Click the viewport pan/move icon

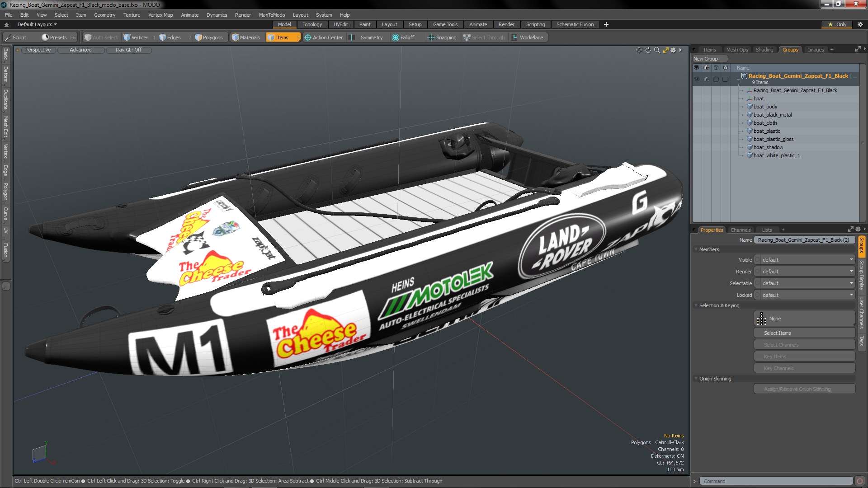(x=639, y=50)
